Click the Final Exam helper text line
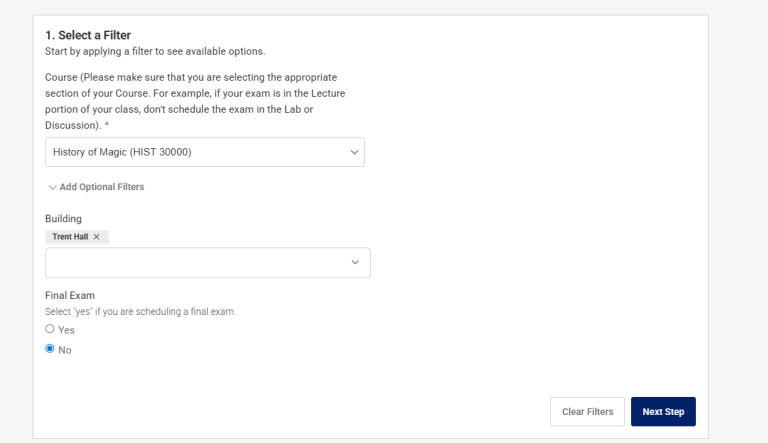 point(140,312)
